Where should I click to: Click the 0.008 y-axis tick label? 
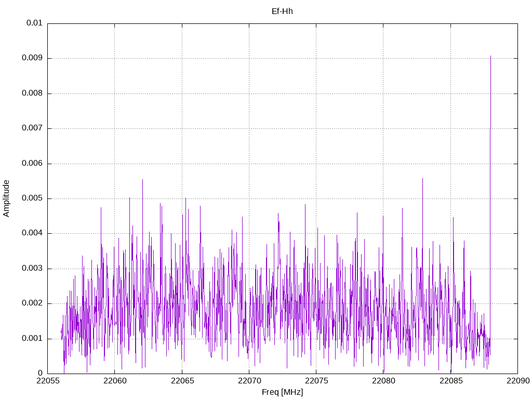pos(32,94)
